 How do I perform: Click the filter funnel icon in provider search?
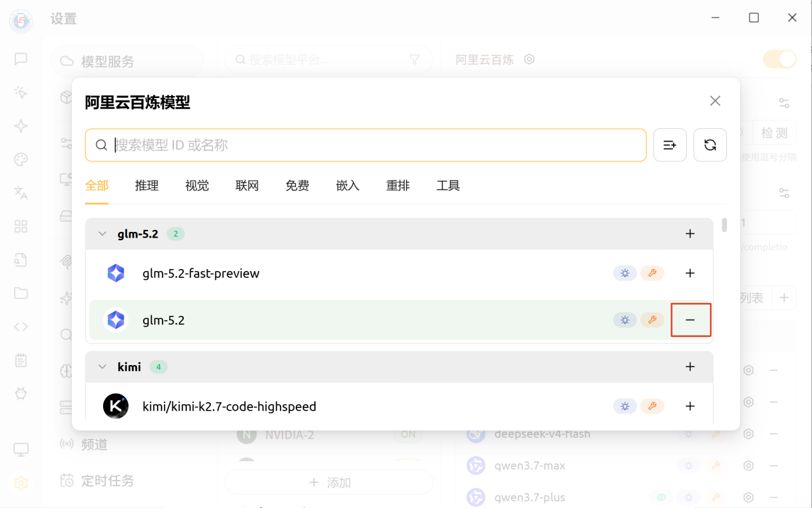415,60
